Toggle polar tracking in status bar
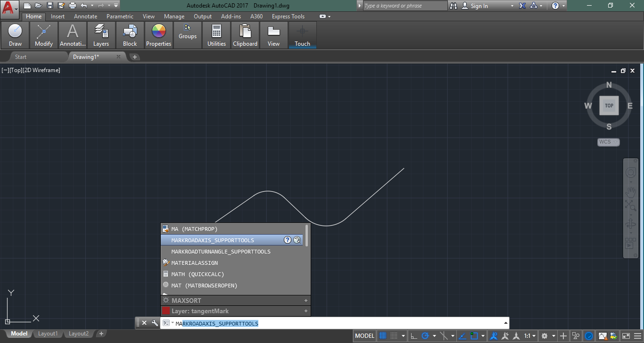The width and height of the screenshot is (644, 343). (425, 336)
